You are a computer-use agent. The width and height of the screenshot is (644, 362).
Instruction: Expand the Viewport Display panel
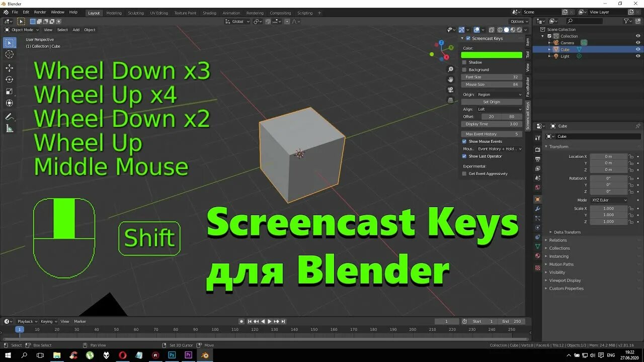(x=565, y=281)
